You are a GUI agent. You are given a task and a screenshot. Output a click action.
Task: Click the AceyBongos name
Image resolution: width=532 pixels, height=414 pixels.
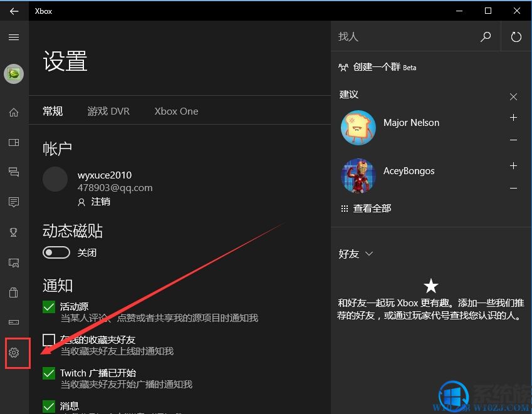[x=409, y=171]
